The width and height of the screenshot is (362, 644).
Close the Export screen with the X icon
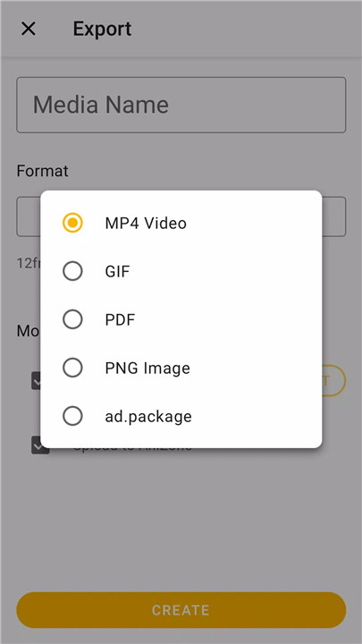pyautogui.click(x=29, y=29)
